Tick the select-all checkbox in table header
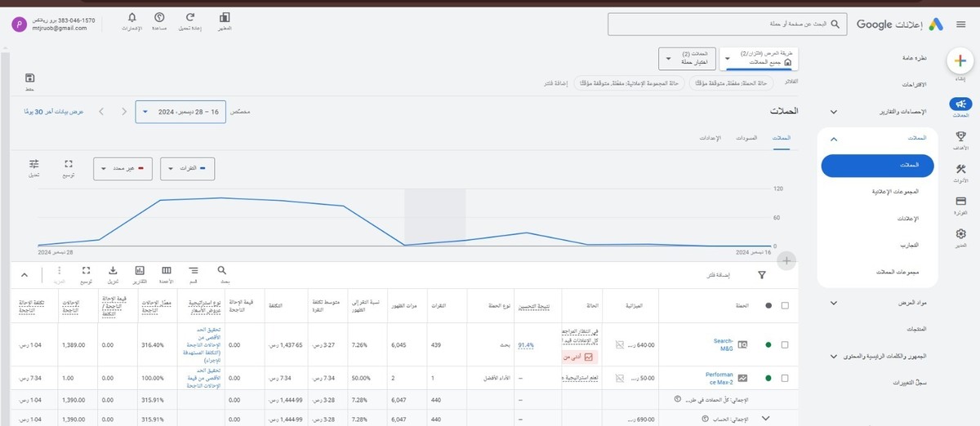The image size is (980, 426). (785, 305)
